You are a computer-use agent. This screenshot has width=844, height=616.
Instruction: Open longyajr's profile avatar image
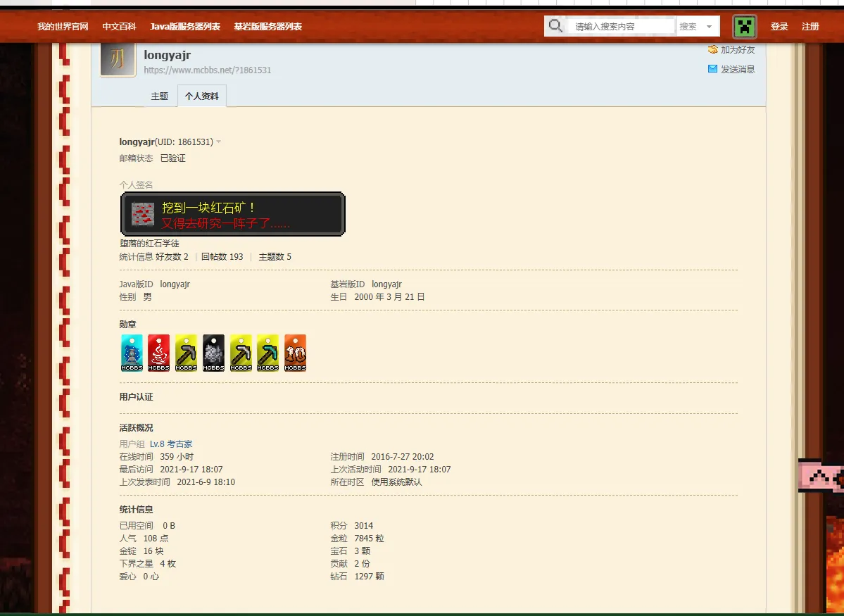coord(118,59)
